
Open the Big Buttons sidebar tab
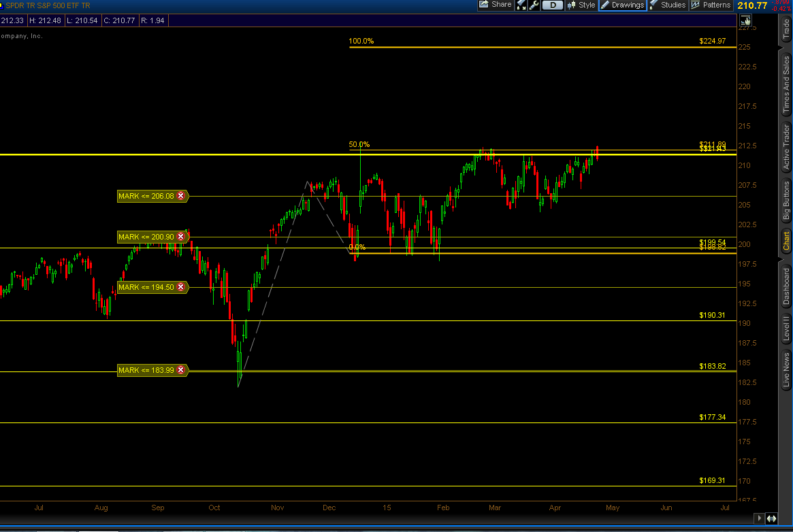(786, 200)
